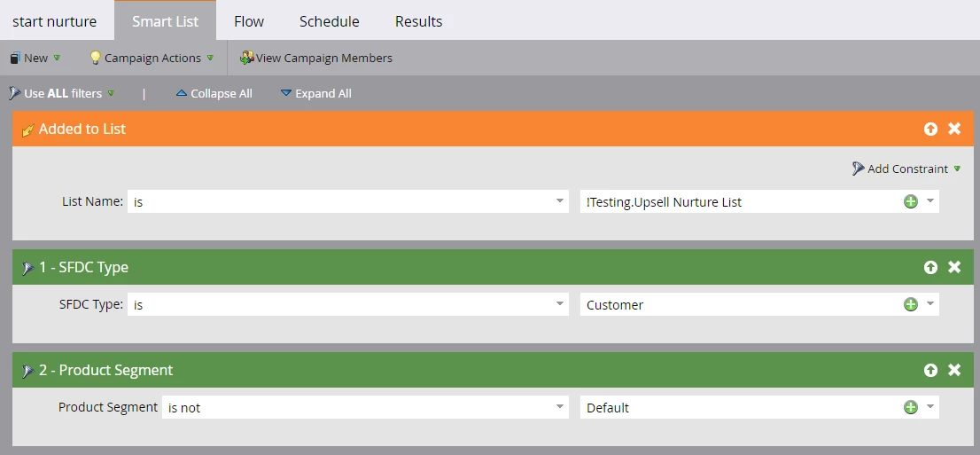Click the SFDC Type: label

(91, 304)
